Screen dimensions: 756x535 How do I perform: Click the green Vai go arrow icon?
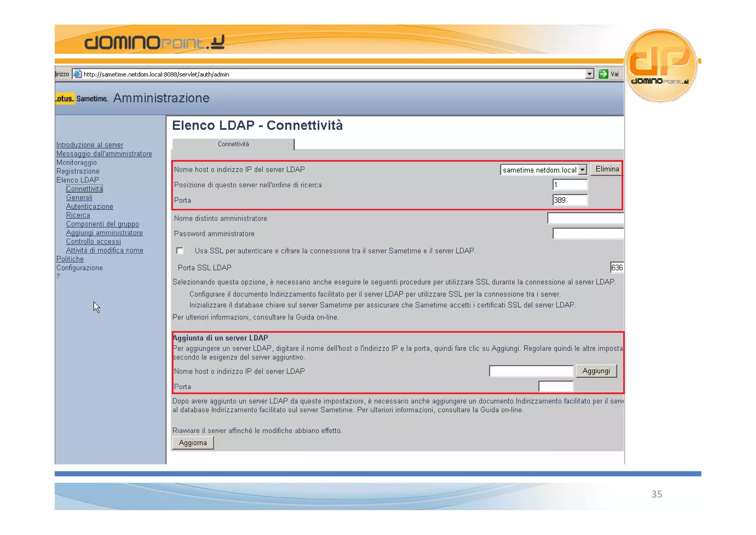click(603, 74)
